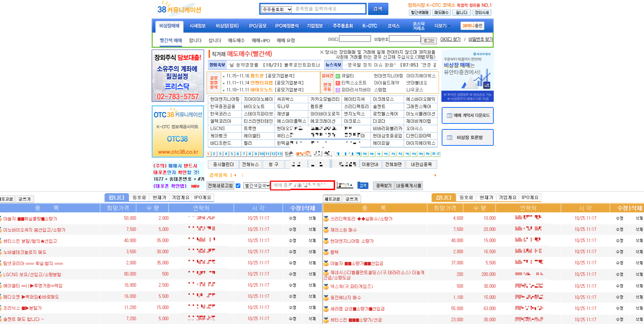The height and width of the screenshot is (324, 644).
Task: Uncheck the checkbox next to 전체새로고침
Action: point(238,186)
